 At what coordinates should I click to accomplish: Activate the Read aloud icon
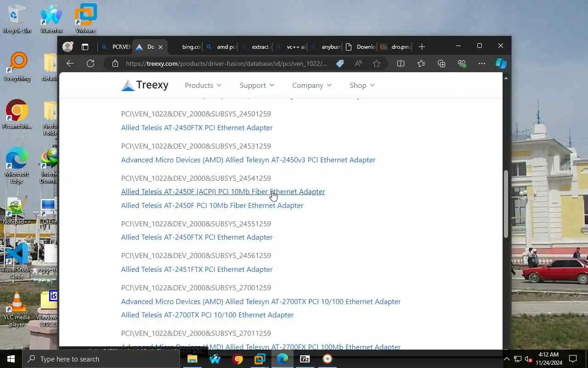pyautogui.click(x=359, y=63)
